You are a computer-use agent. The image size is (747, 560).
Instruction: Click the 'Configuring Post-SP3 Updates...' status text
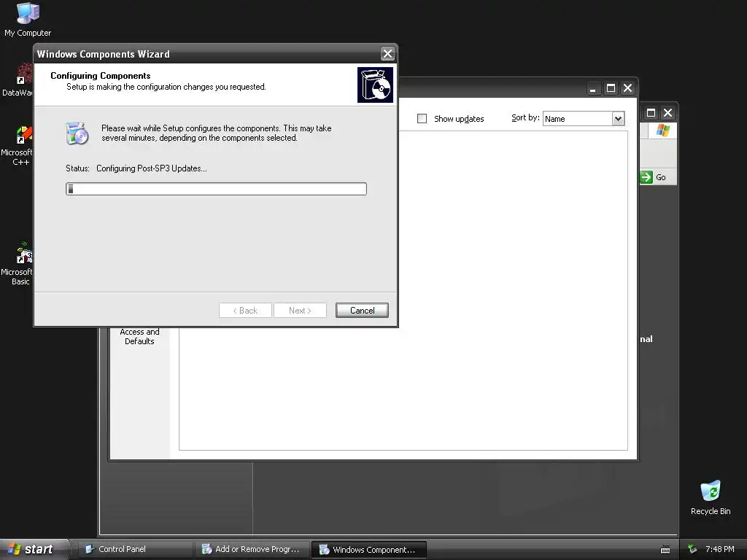tap(152, 168)
